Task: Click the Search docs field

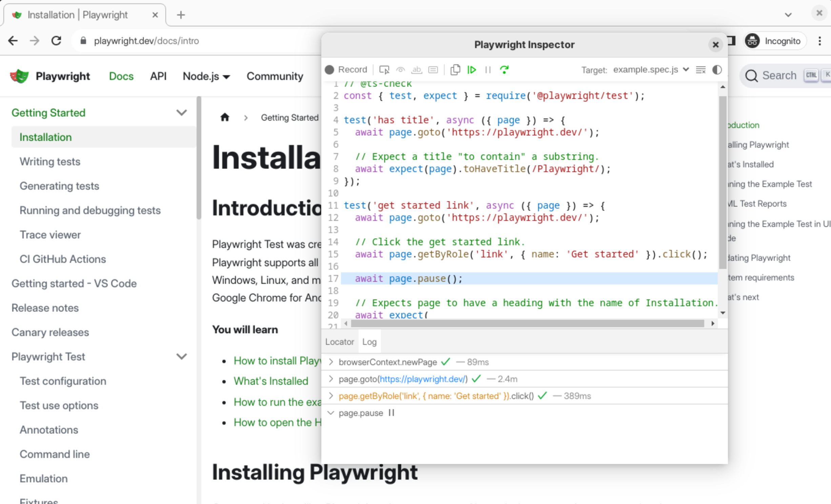Action: [778, 76]
